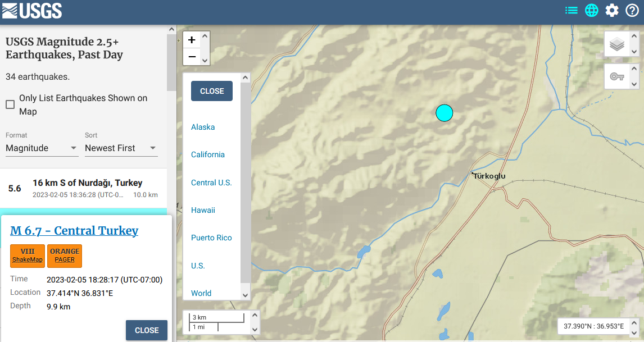Screen dimensions: 644x342
Task: Click the coordinates readout 37.390°N : 36.953°E
Action: 593,326
